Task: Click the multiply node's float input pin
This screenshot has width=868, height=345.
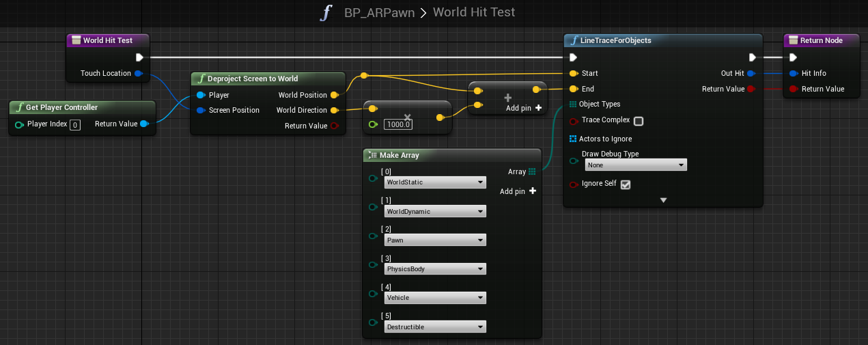Action: 373,124
